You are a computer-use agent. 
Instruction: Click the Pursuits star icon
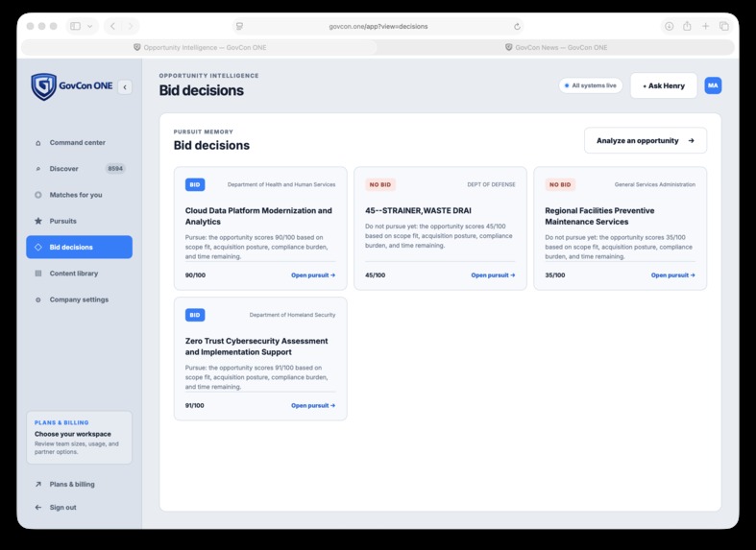click(x=38, y=221)
